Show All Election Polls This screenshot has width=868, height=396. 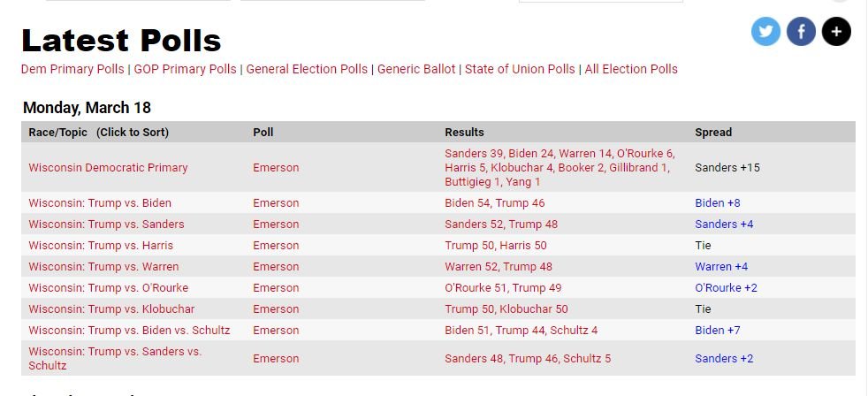tap(631, 69)
